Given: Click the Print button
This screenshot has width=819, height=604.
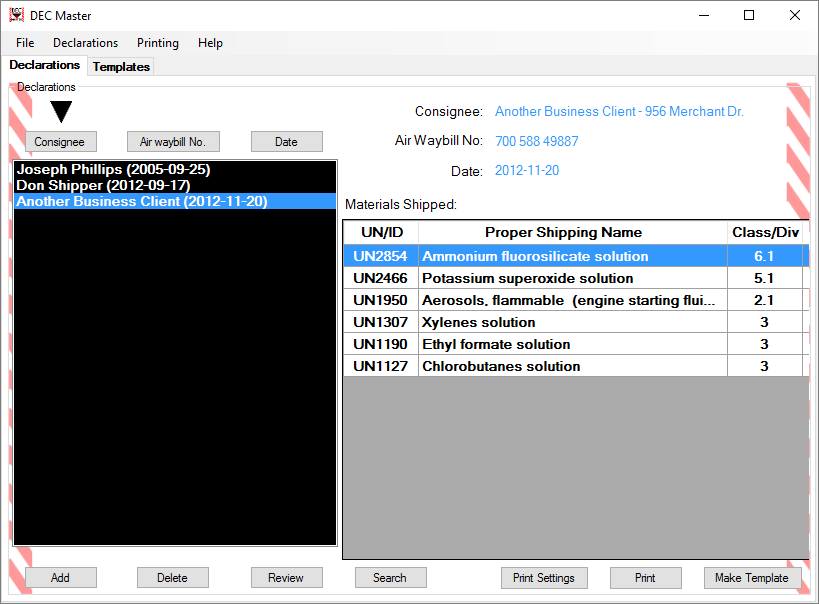Looking at the screenshot, I should tap(646, 577).
